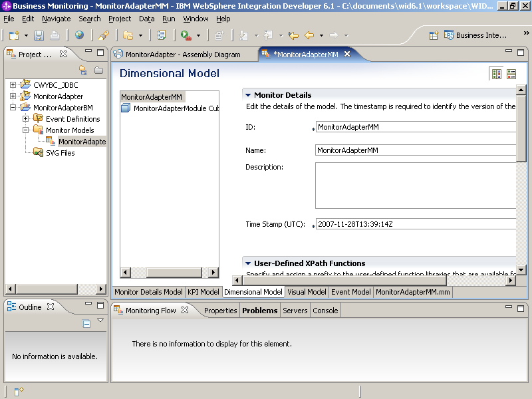Click the Back navigation arrow icon
The image size is (532, 399).
(309, 35)
